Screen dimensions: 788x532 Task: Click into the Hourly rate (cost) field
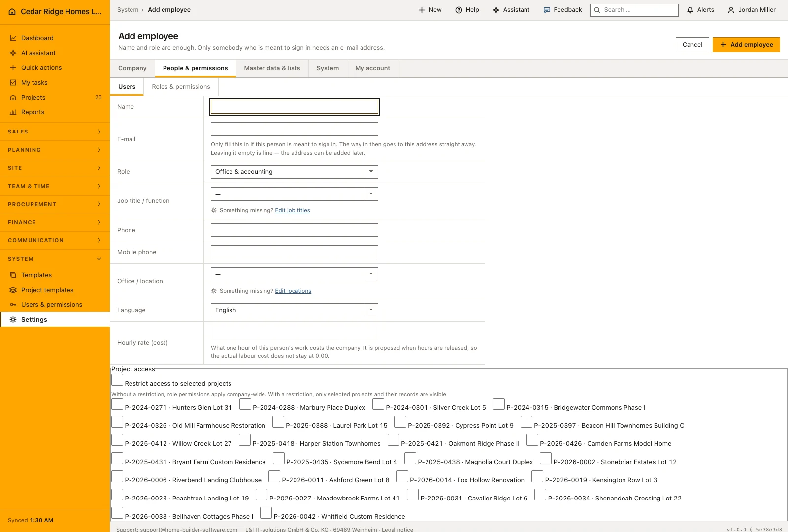coord(295,332)
